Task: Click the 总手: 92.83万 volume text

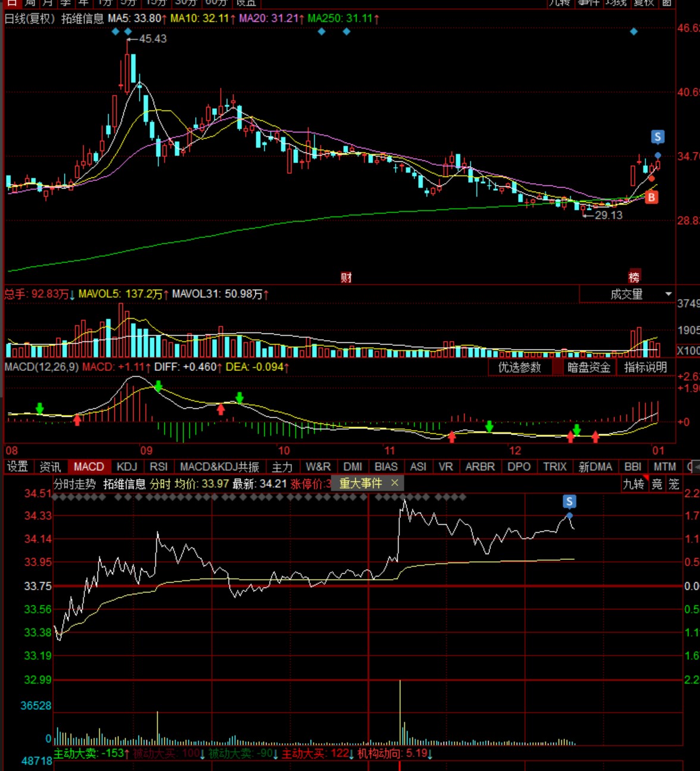Action: coord(39,294)
